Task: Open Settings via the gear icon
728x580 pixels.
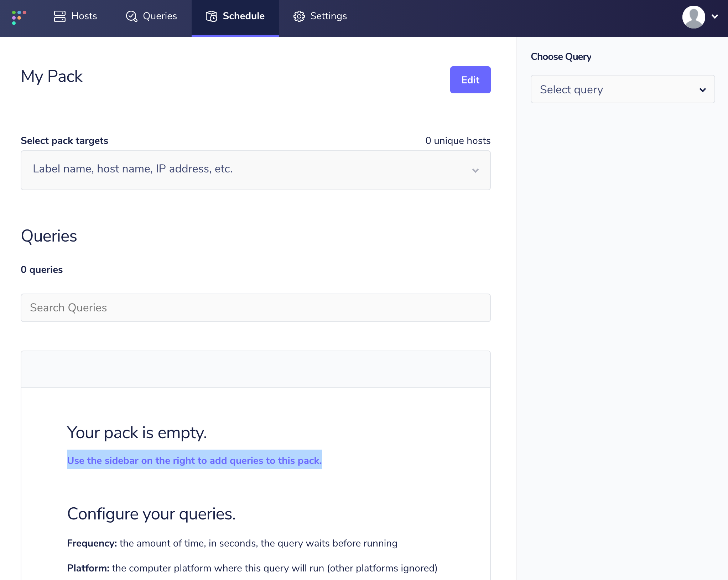Action: [299, 16]
